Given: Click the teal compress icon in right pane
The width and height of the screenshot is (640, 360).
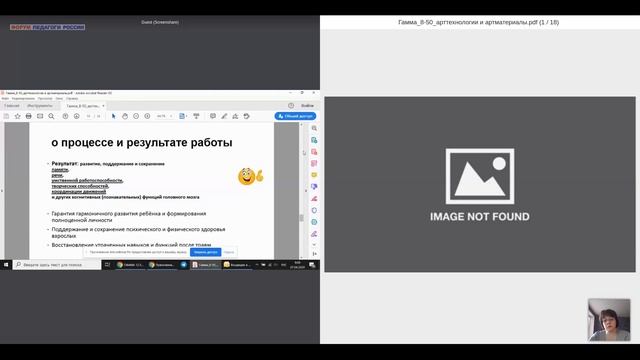Looking at the screenshot, I should click(x=314, y=222).
